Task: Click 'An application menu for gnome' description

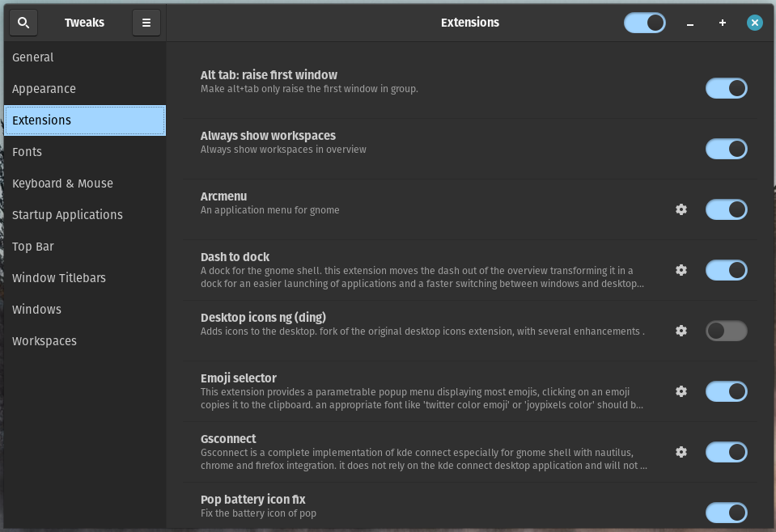Action: pyautogui.click(x=269, y=210)
